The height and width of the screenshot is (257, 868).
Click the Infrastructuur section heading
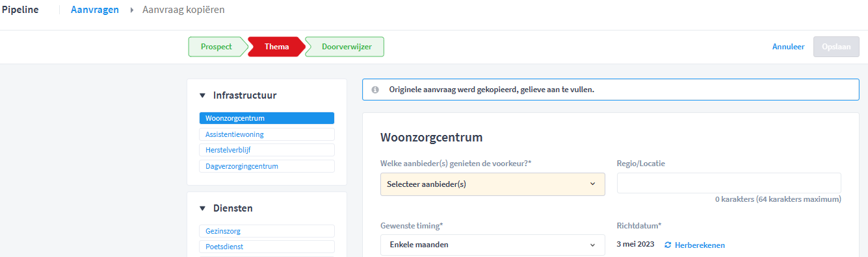244,95
